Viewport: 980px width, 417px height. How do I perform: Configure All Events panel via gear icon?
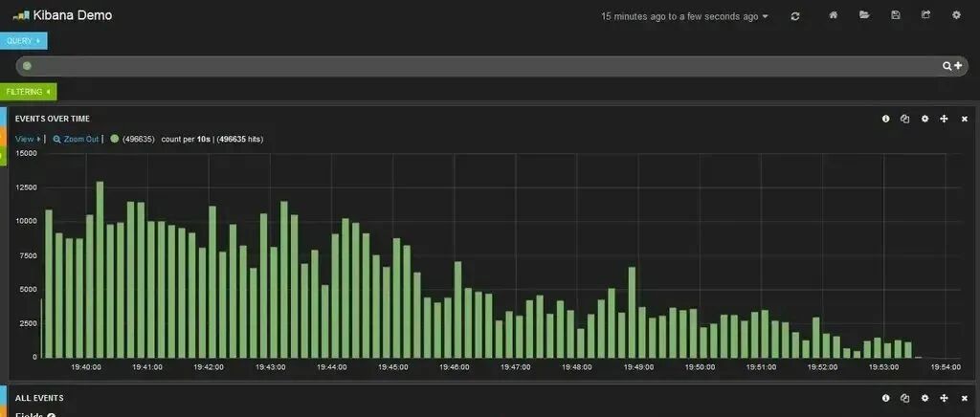(x=925, y=398)
